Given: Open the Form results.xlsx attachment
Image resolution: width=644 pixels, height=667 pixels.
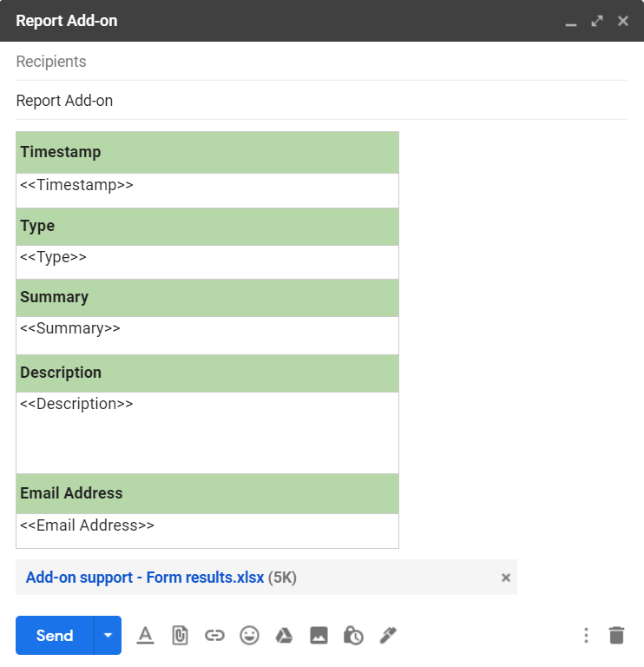Looking at the screenshot, I should pos(145,578).
